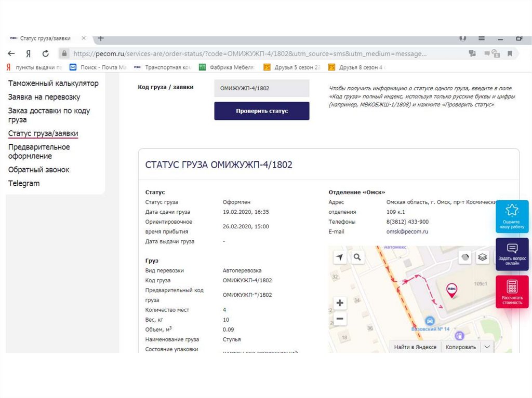Reload the page in the browser
This screenshot has width=532, height=398.
coord(45,53)
